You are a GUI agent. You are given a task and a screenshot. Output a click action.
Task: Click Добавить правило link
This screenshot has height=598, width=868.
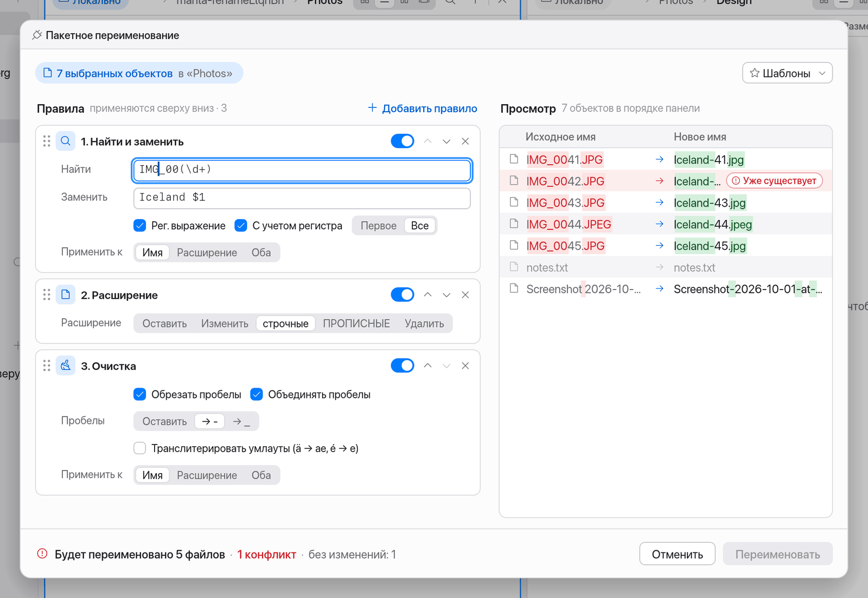(423, 108)
